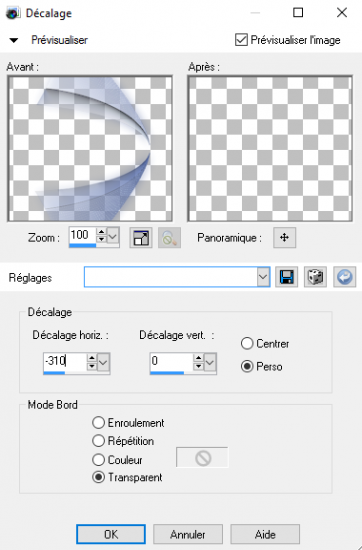Image resolution: width=362 pixels, height=550 pixels.
Task: Increase Décalage vert. with the up arrow
Action: [199, 358]
